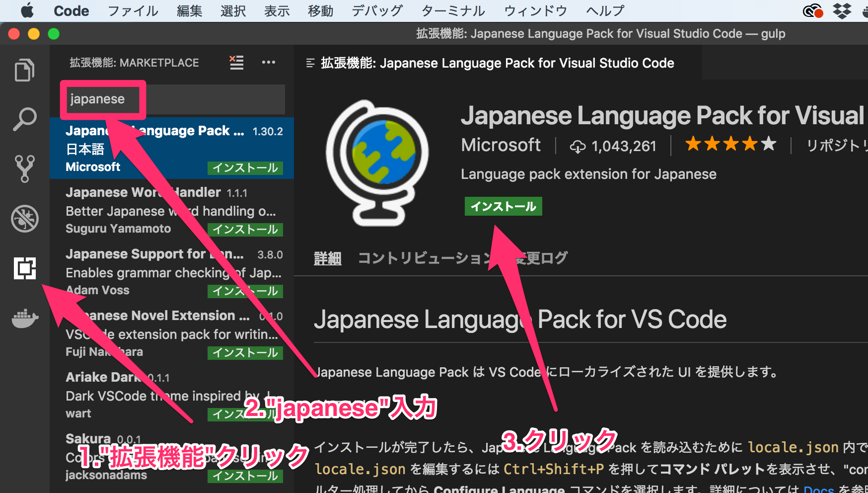Open the Explorer view in activity bar

pos(24,70)
